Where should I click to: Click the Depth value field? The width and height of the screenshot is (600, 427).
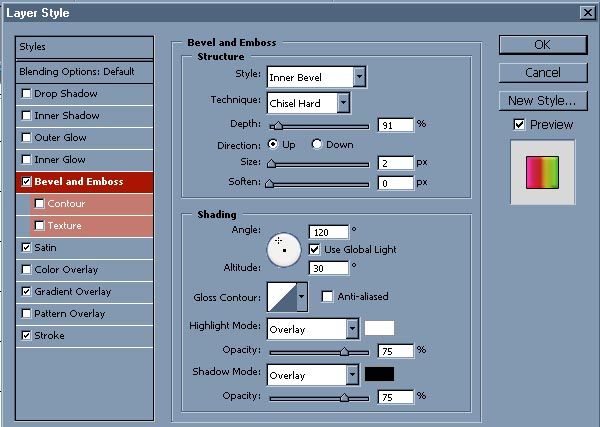396,125
